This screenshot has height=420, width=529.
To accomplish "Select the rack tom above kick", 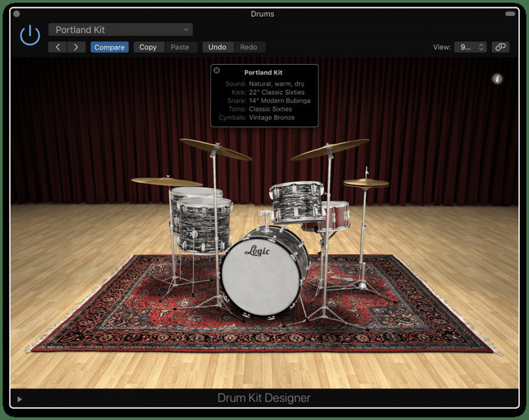I will point(297,202).
